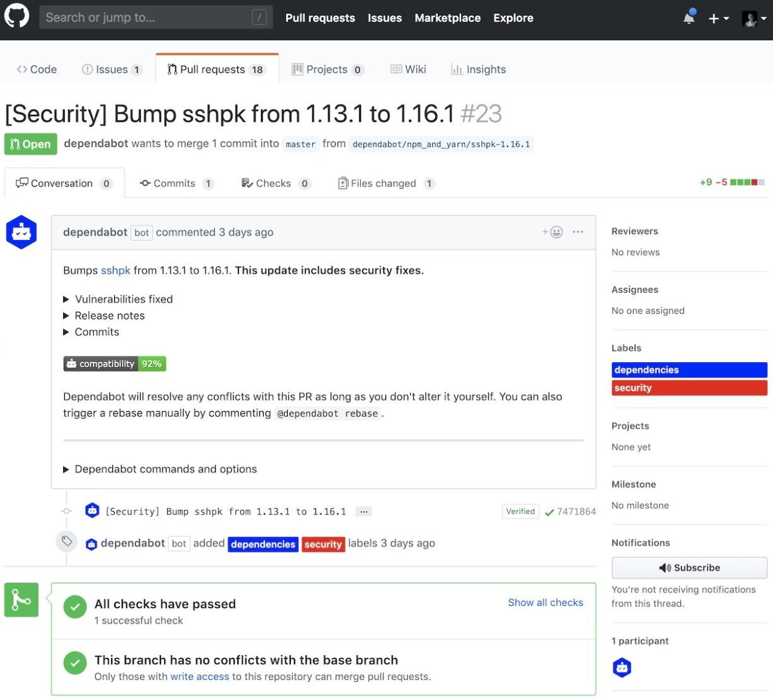Open Issues in top navigation
This screenshot has height=700, width=773.
click(x=384, y=18)
